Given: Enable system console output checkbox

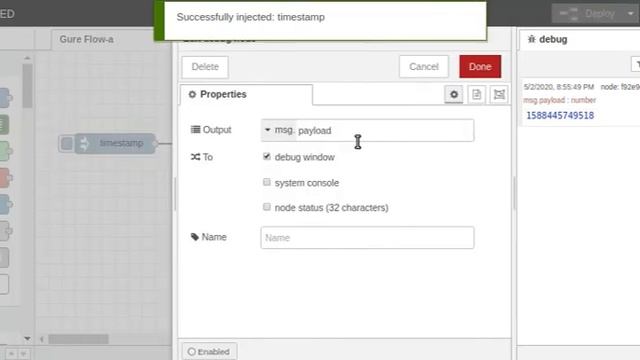Looking at the screenshot, I should point(267,182).
